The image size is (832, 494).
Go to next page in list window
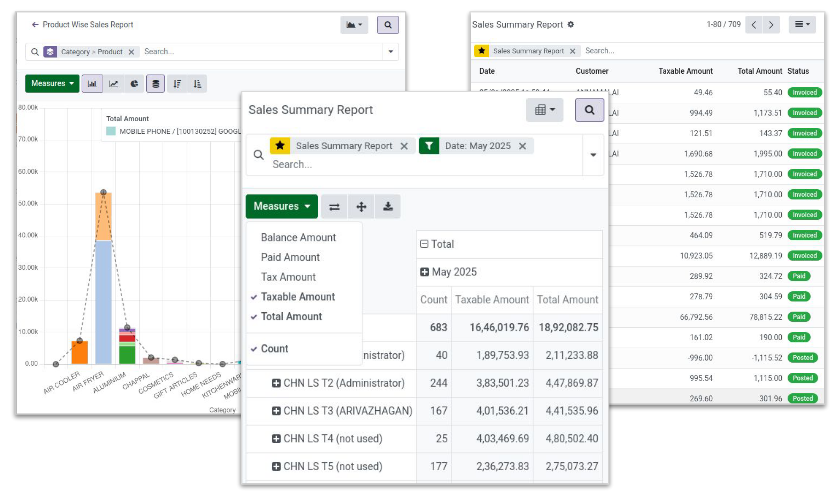click(x=771, y=24)
